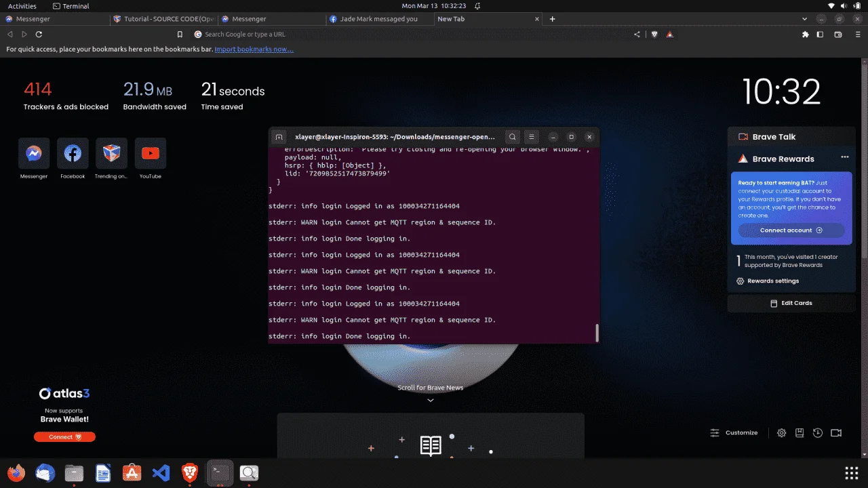
Task: Open the Terminal app menu in top bar
Action: (71, 5)
